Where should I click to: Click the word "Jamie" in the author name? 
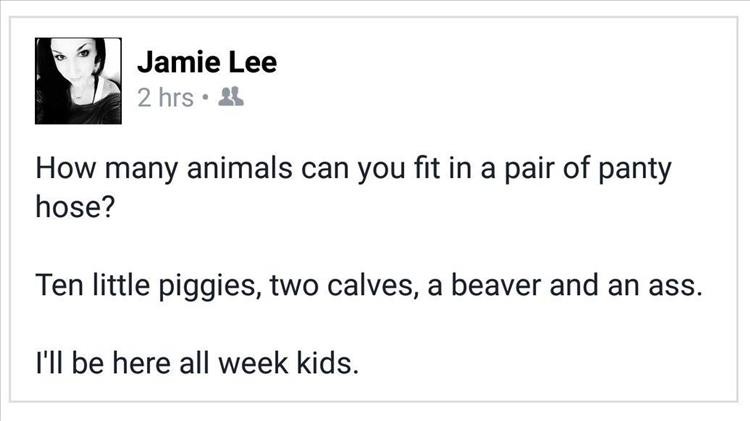[178, 62]
